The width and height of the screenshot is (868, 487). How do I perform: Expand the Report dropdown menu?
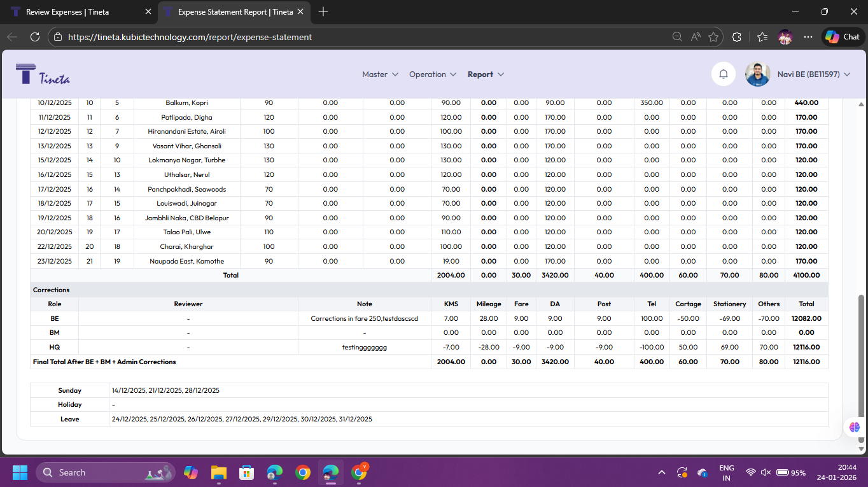click(486, 74)
